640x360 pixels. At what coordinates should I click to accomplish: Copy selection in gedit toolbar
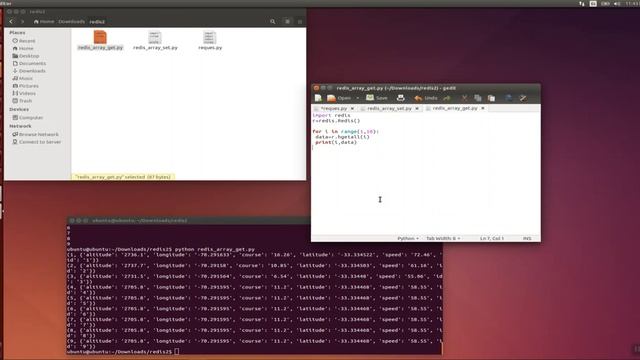click(478, 98)
